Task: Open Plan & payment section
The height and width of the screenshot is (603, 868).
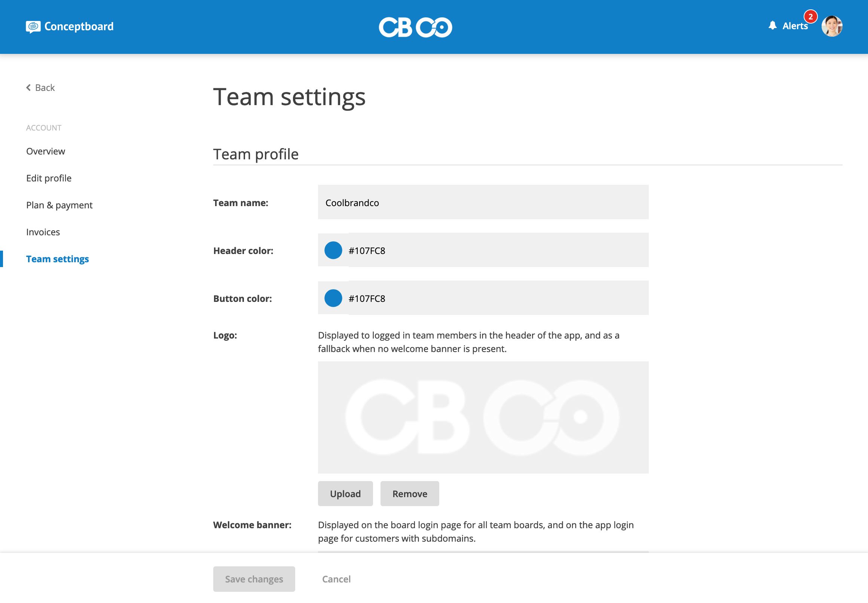Action: pos(59,205)
